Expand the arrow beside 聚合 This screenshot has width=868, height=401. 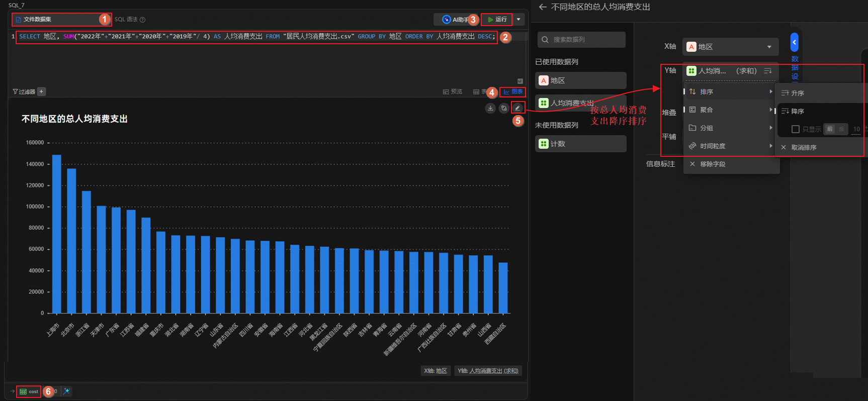770,110
